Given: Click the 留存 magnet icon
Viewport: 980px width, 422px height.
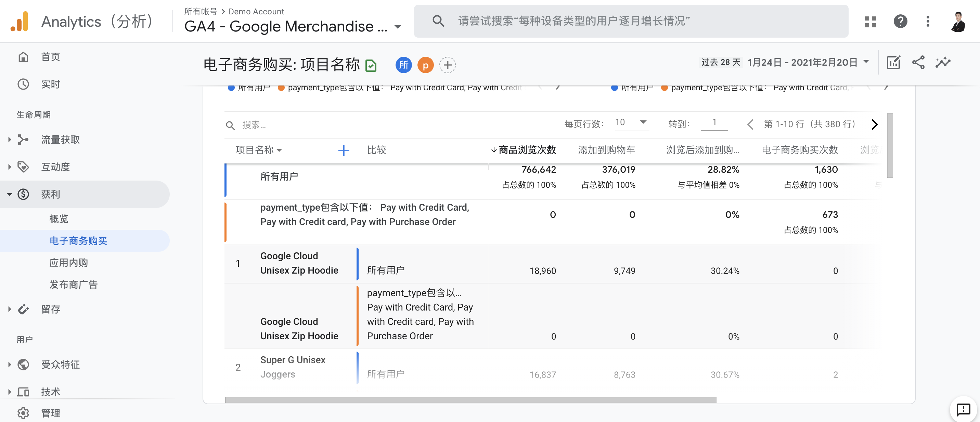Looking at the screenshot, I should click(x=23, y=309).
